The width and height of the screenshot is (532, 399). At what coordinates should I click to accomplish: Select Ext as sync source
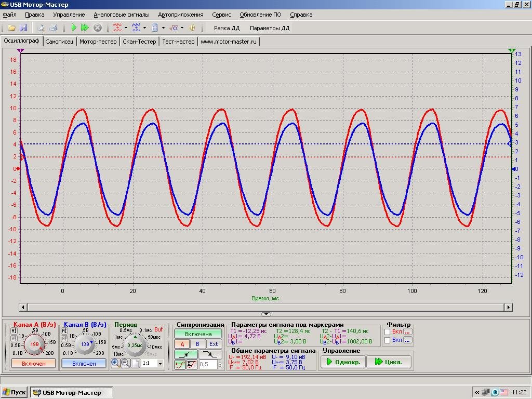(214, 344)
